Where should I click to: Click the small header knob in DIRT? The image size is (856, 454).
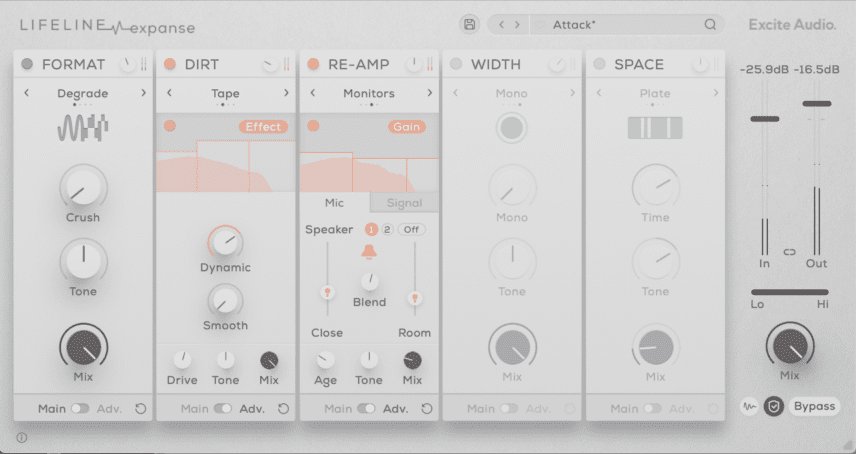(x=270, y=64)
